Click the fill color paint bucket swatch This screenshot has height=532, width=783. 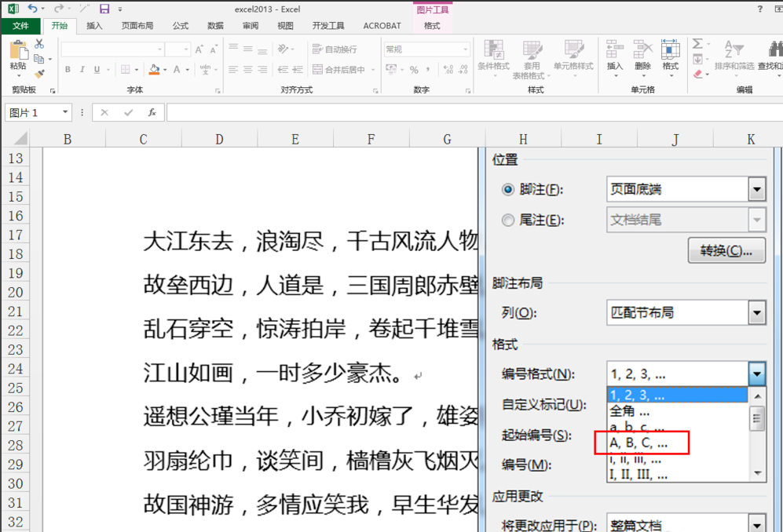point(154,70)
